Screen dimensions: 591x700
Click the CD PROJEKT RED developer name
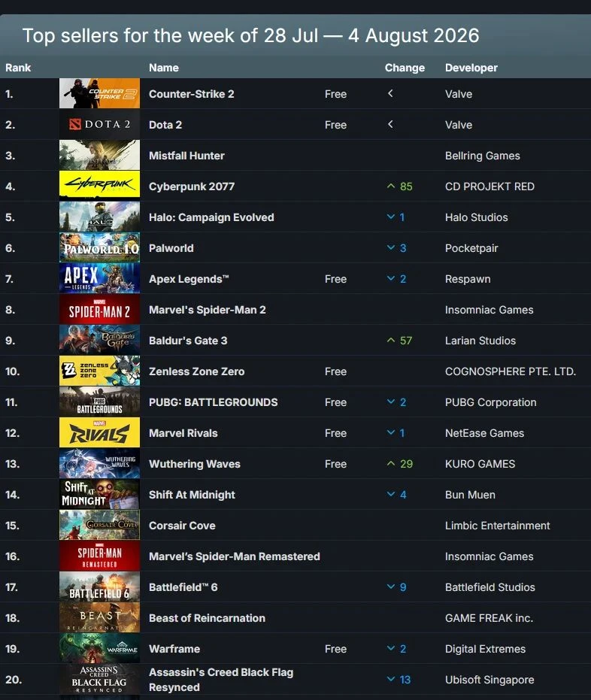pyautogui.click(x=489, y=186)
